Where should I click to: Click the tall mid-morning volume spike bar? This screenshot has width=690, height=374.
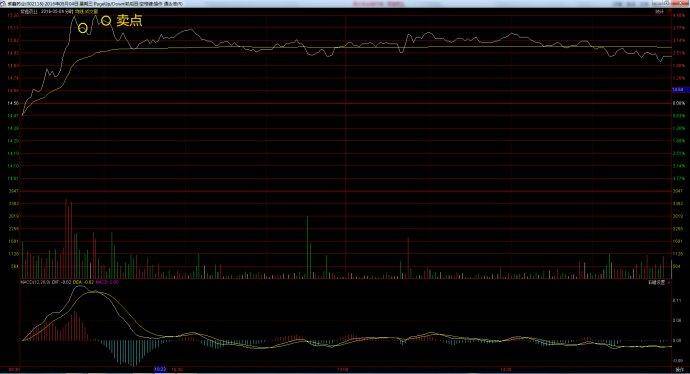[x=308, y=247]
